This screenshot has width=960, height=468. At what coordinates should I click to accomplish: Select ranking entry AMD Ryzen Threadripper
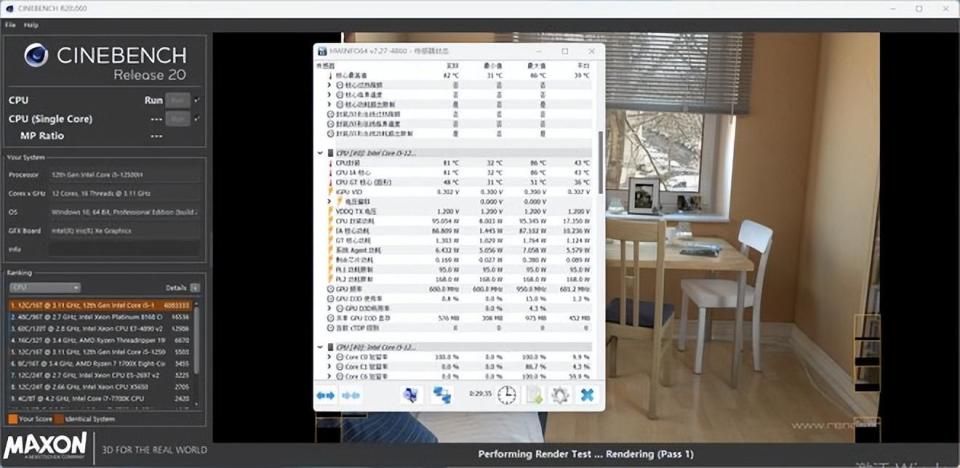[x=100, y=341]
